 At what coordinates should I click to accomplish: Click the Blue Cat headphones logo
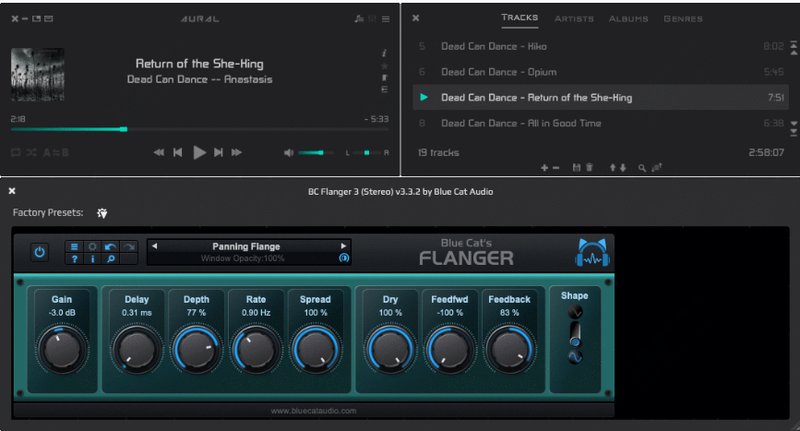(591, 253)
